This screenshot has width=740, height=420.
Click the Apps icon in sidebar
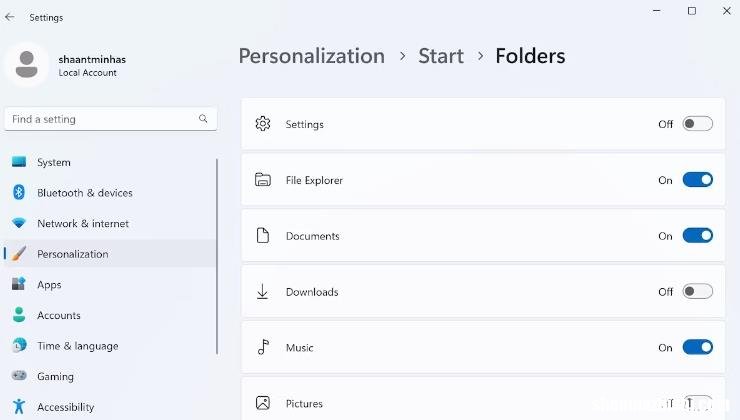coord(19,284)
